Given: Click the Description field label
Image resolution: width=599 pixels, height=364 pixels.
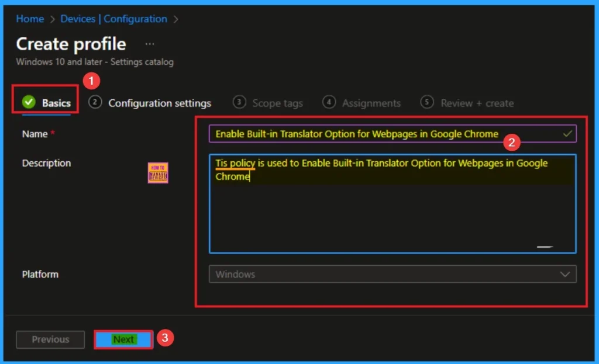Looking at the screenshot, I should click(x=46, y=163).
